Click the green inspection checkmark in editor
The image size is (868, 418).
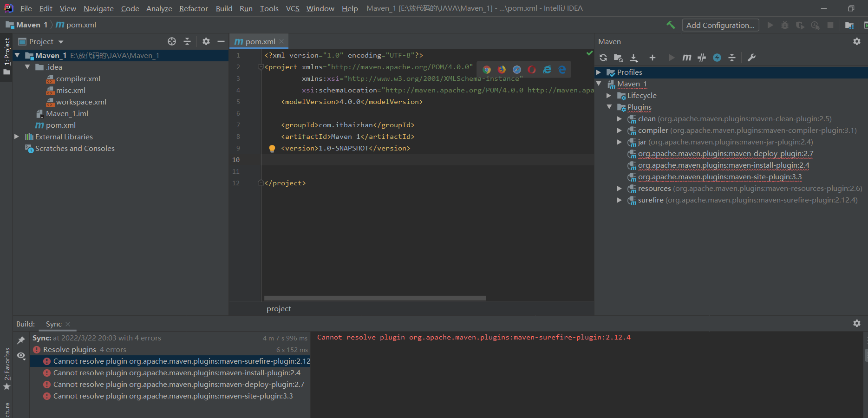pos(589,53)
